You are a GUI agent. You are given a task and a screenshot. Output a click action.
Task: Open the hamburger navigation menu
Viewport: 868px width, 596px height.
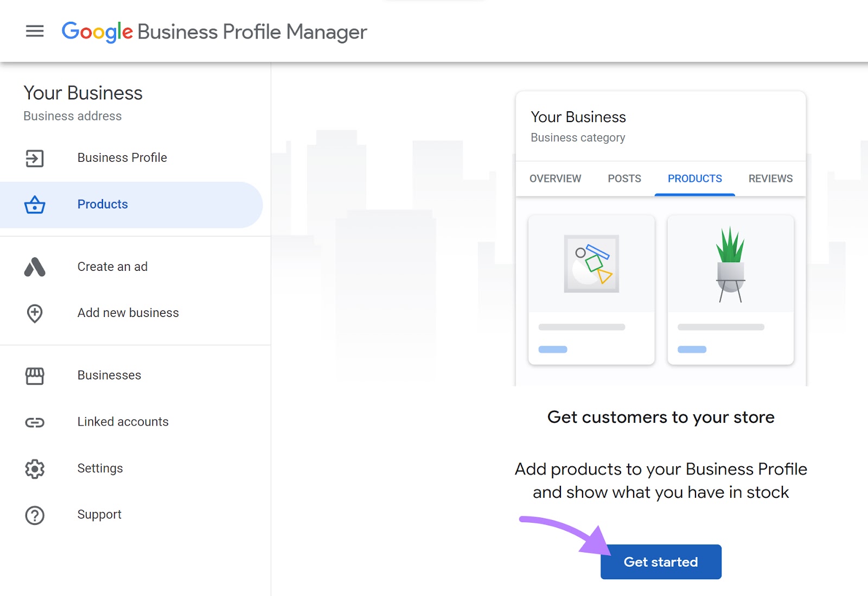[35, 31]
